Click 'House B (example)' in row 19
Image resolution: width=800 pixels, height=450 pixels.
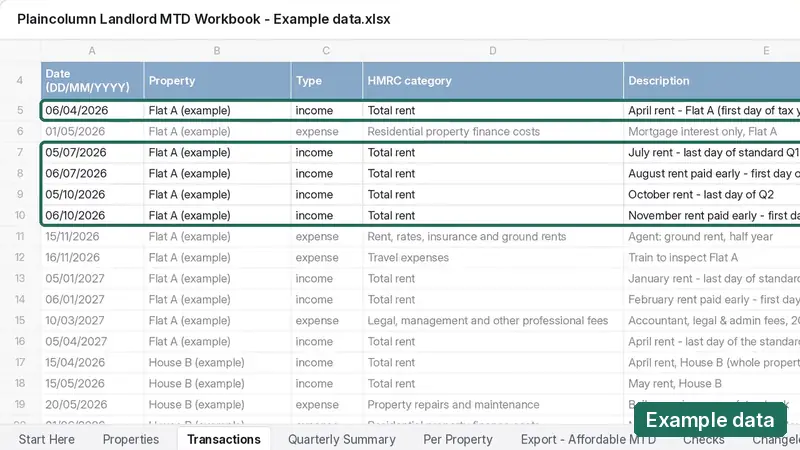point(217,404)
